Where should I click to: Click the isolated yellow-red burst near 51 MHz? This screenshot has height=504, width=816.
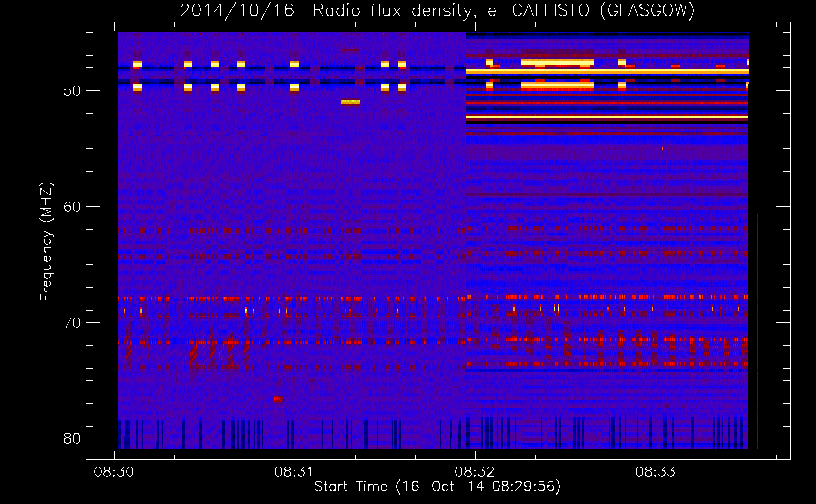click(351, 101)
